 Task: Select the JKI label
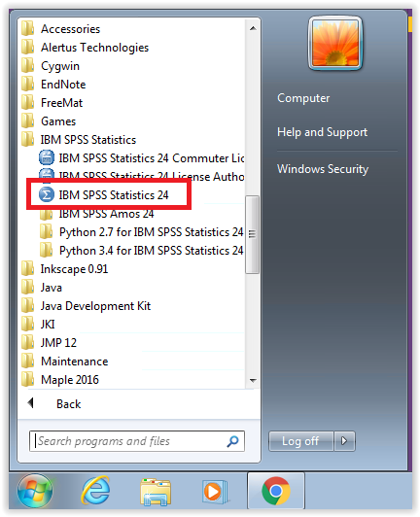(x=48, y=325)
